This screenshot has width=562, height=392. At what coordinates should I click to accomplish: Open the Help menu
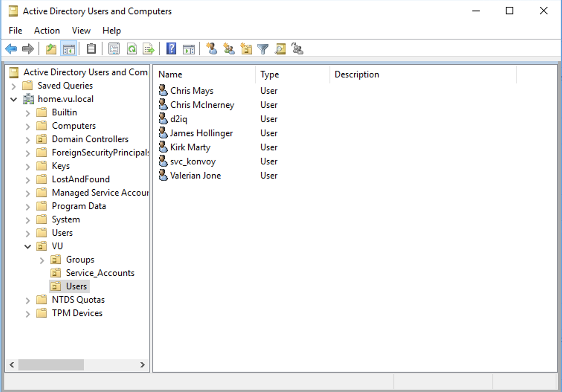click(112, 30)
